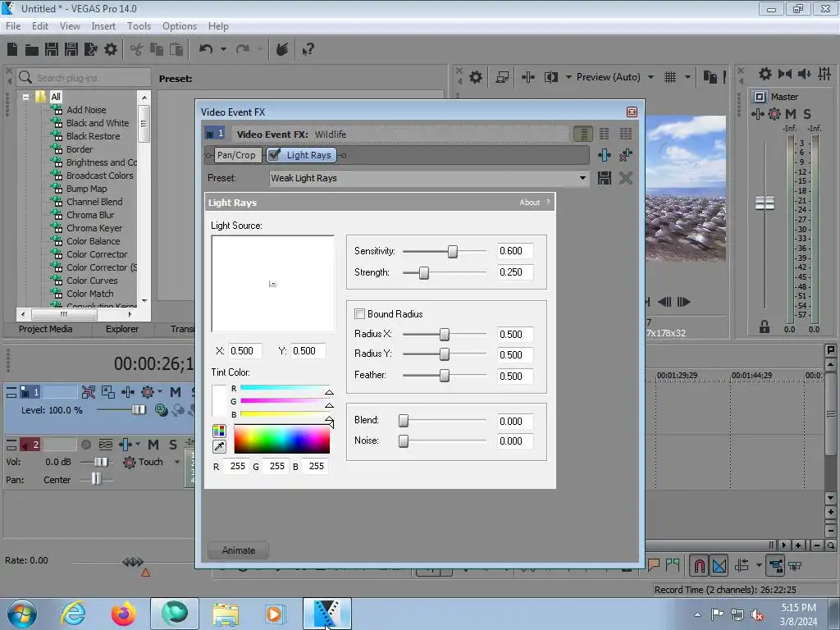Enable the Bound Radius checkbox

[x=359, y=314]
